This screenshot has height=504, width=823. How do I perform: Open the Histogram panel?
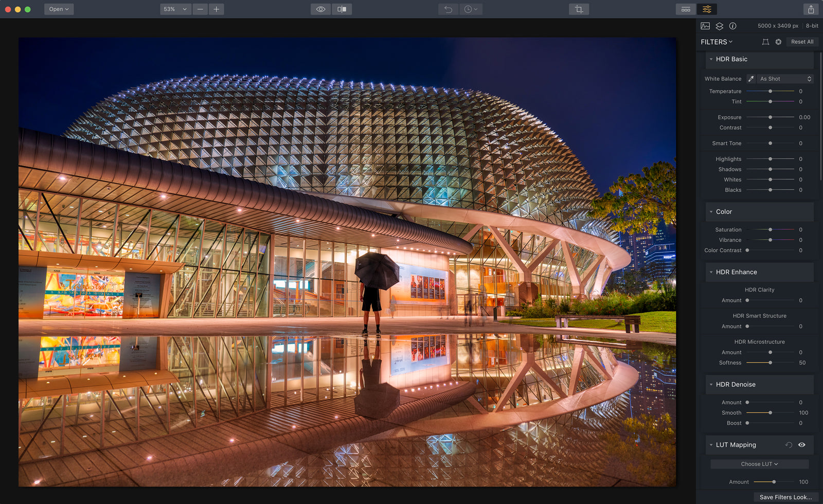click(705, 26)
